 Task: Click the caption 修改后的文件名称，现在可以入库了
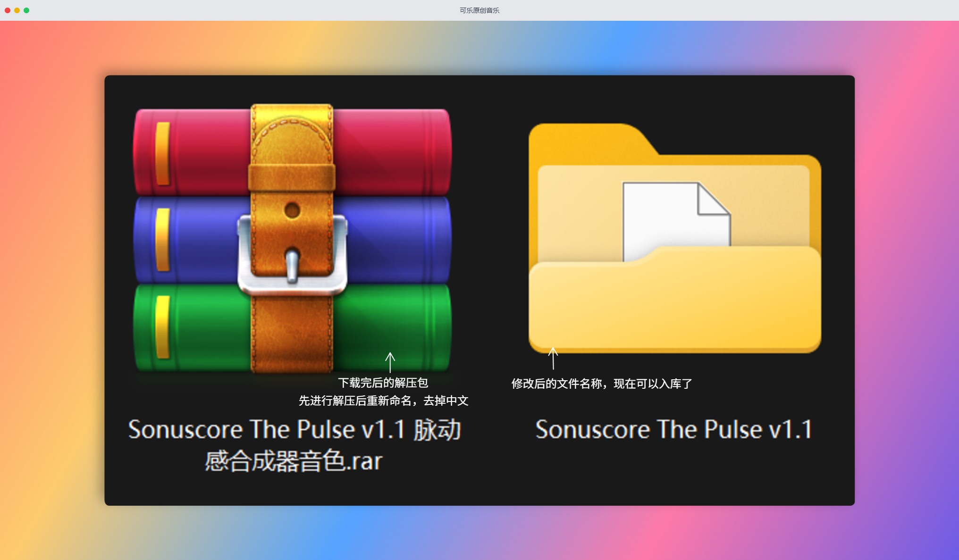[602, 384]
